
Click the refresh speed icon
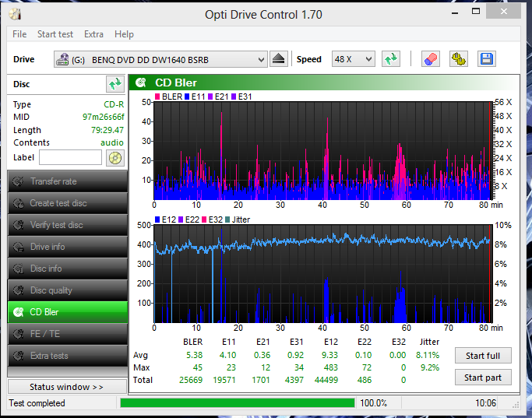point(391,59)
